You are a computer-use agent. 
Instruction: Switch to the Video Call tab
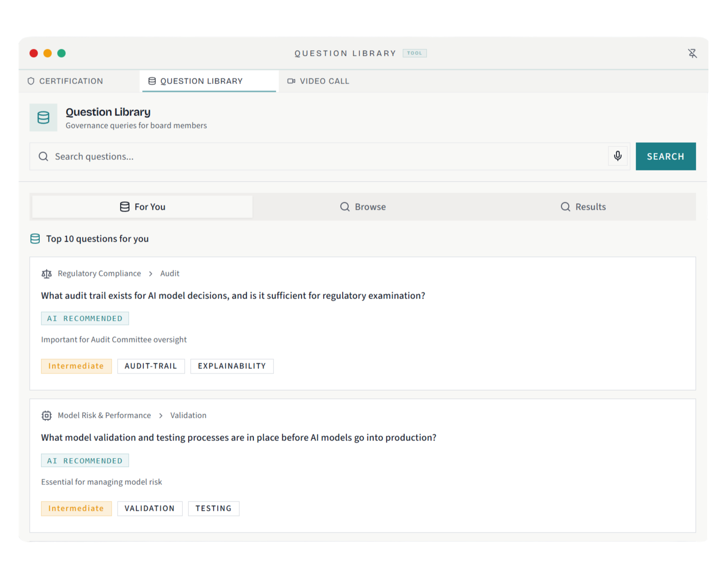[x=318, y=81]
